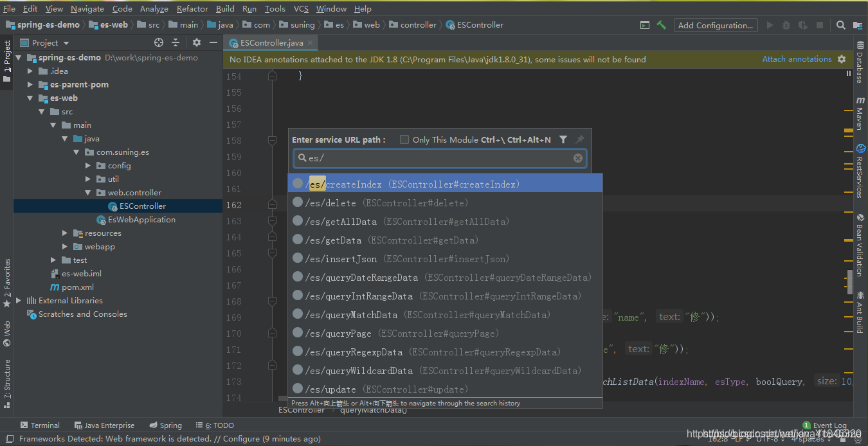This screenshot has width=868, height=446.
Task: Select /es/createIndex from results
Action: [x=445, y=184]
